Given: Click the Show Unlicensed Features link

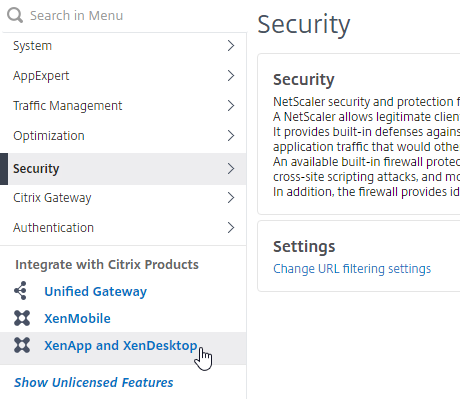Looking at the screenshot, I should (x=94, y=382).
